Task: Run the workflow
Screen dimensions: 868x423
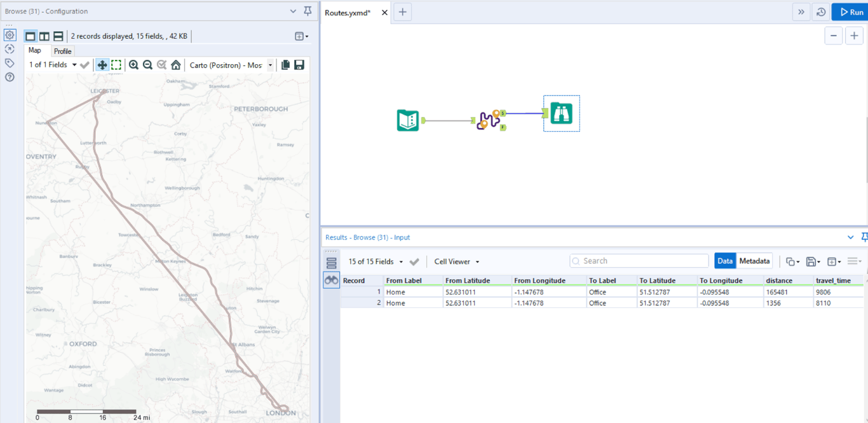Action: 851,12
